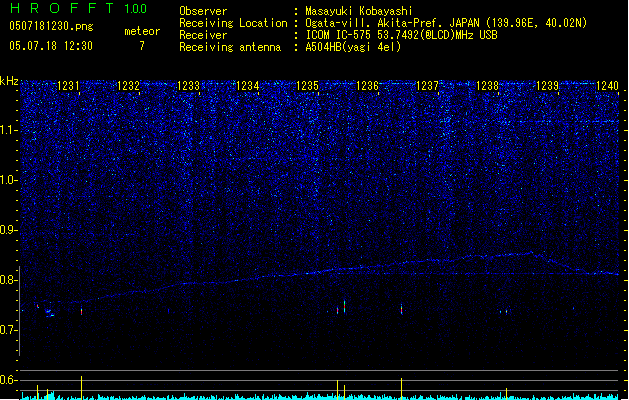This screenshot has height=400, width=629.
Task: Click the 1233 time axis marker
Action: (x=188, y=86)
